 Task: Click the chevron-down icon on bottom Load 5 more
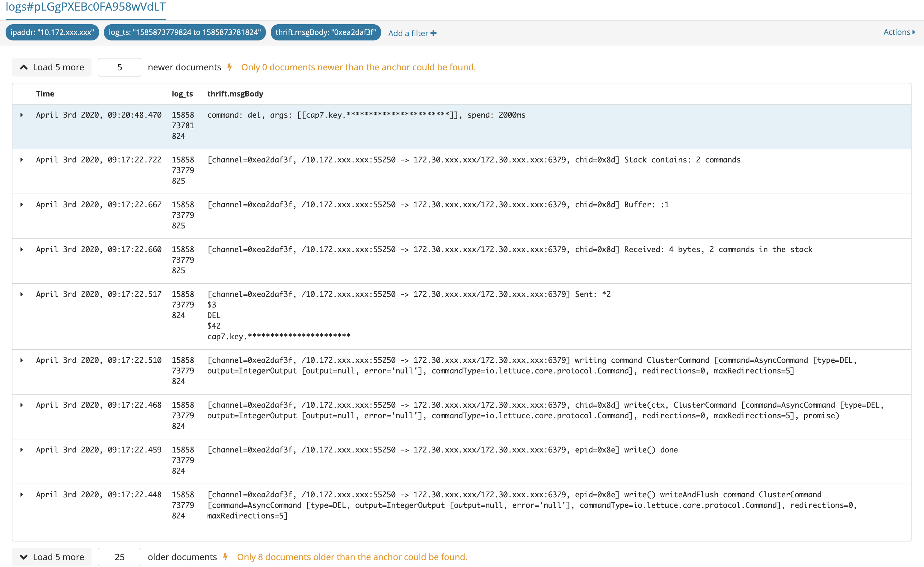24,557
